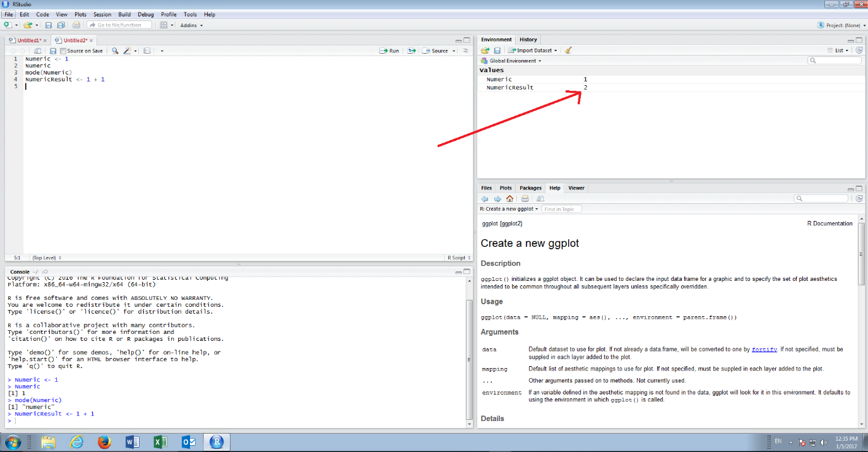Open Excel from the taskbar
Image resolution: width=868 pixels, height=452 pixels.
pos(160,442)
